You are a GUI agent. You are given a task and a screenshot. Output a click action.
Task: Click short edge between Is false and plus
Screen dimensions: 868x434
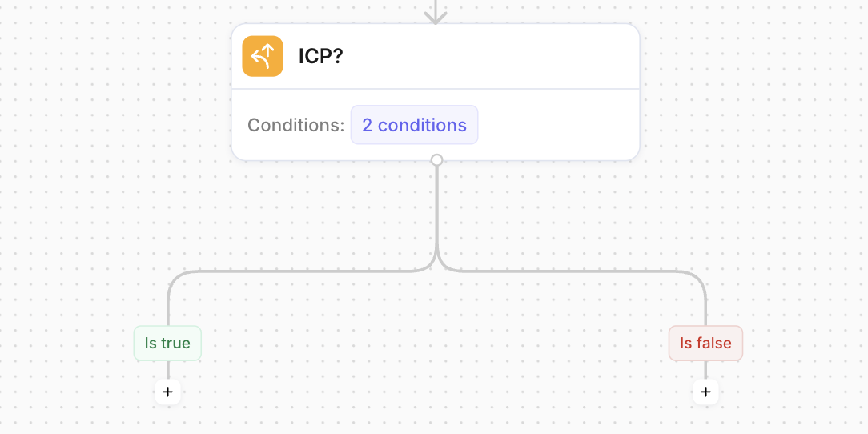point(705,370)
